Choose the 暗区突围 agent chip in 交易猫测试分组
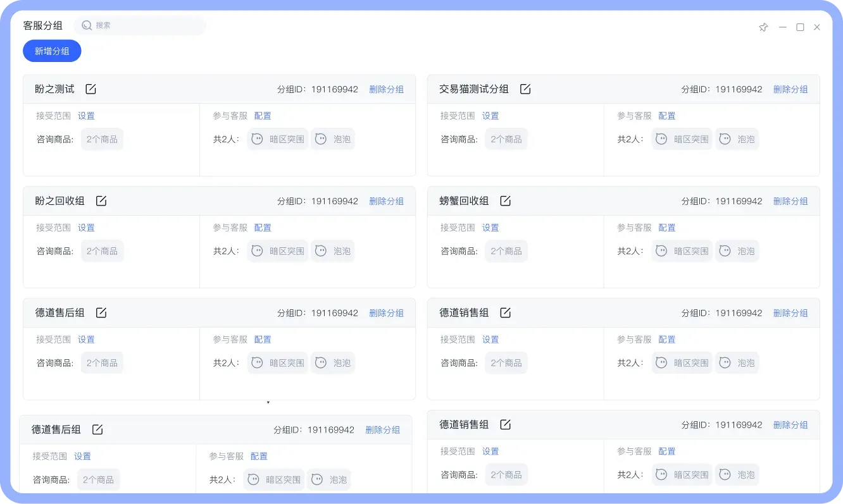This screenshot has height=504, width=843. (682, 139)
